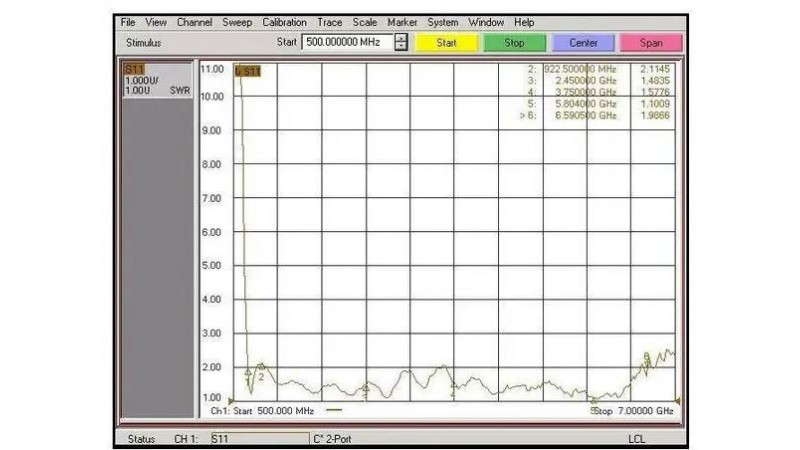Click marker 6 near the trace end

tap(647, 357)
